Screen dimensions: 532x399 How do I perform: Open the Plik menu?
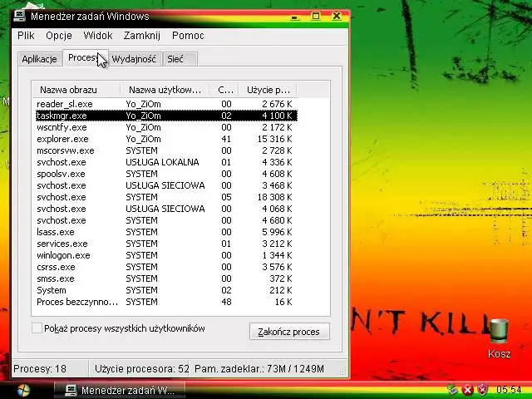tap(26, 35)
